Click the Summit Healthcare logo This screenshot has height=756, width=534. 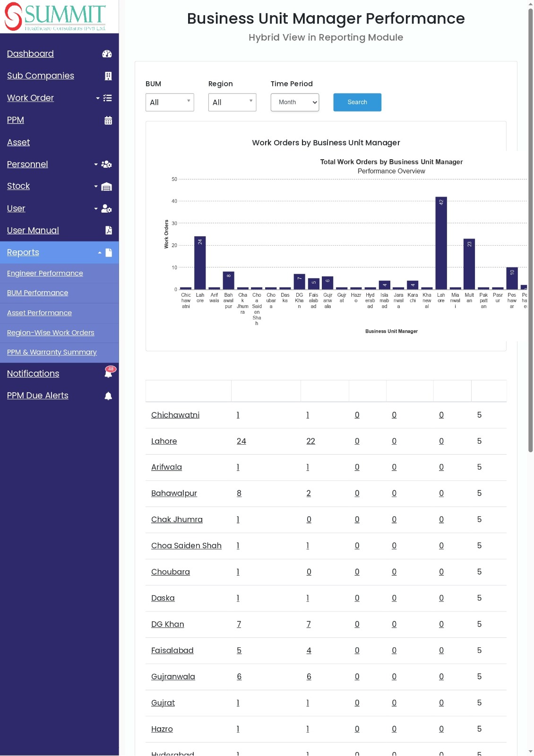pos(56,17)
